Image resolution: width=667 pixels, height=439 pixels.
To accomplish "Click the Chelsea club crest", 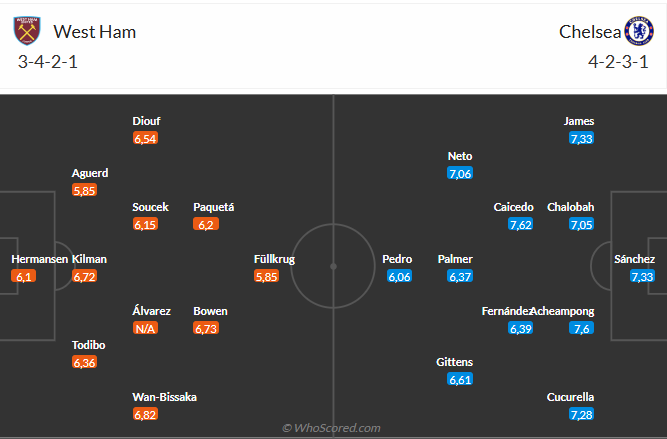I will (x=637, y=32).
